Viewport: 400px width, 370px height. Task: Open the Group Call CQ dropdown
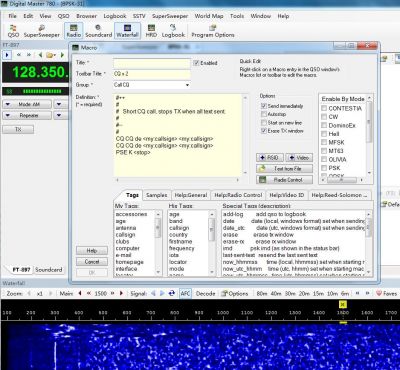pyautogui.click(x=187, y=85)
